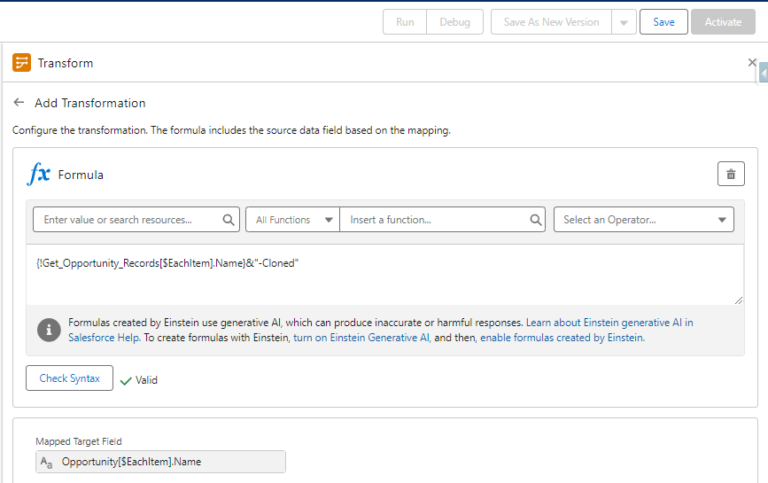The height and width of the screenshot is (483, 768).
Task: Click the fx Formula icon
Action: (x=38, y=174)
